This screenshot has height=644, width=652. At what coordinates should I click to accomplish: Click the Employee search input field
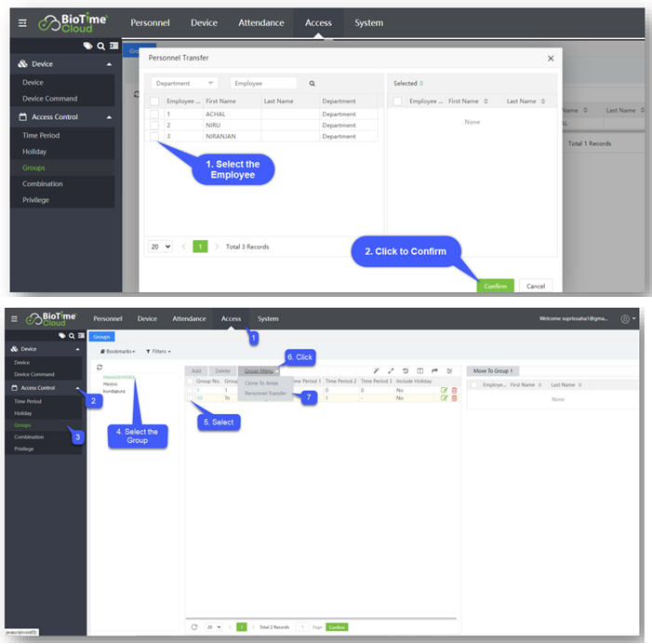click(x=263, y=83)
